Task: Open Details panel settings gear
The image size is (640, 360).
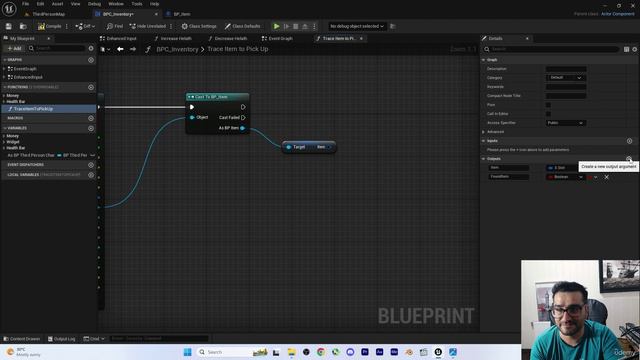Action: point(635,49)
